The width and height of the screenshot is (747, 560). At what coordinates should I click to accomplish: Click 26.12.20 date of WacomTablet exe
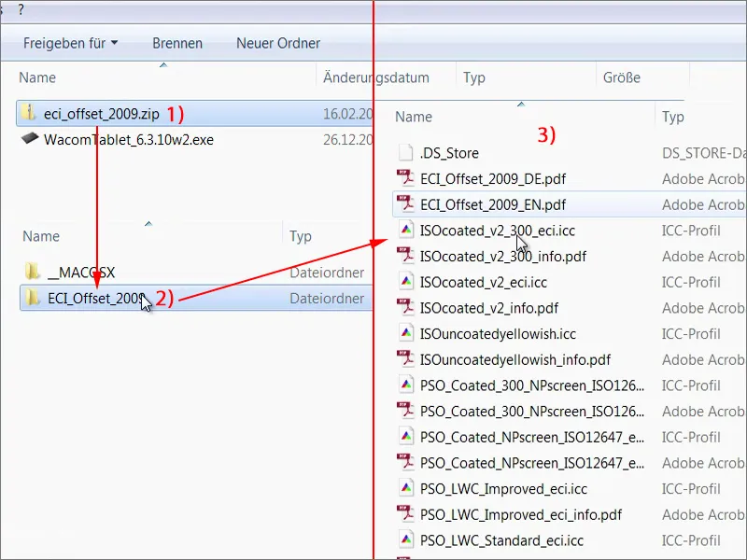point(347,140)
